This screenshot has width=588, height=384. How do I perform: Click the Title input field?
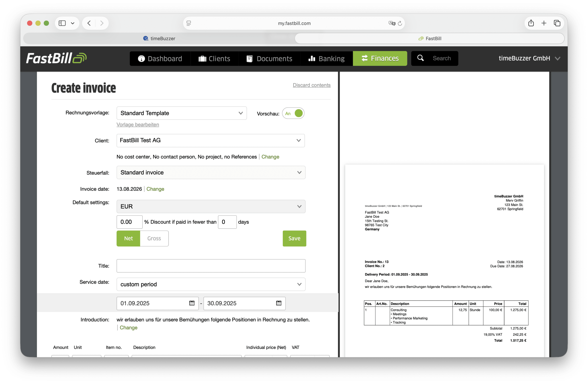click(211, 266)
